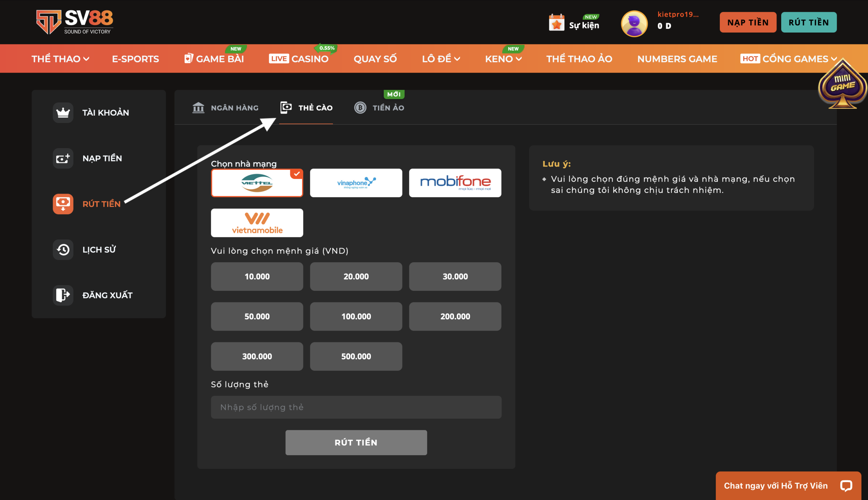Click the Nhập số lượng thẻ input field
The image size is (868, 500).
pos(356,407)
